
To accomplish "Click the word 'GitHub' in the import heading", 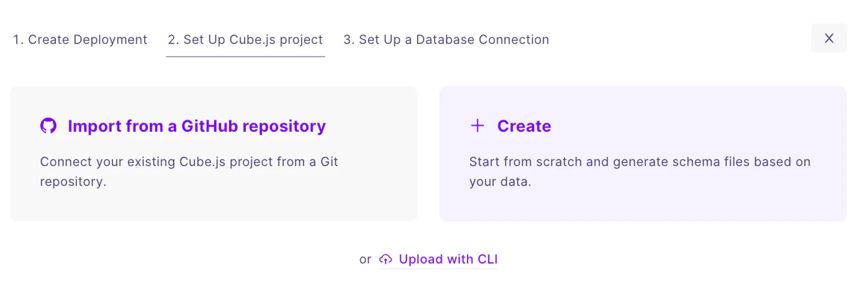I will click(209, 126).
